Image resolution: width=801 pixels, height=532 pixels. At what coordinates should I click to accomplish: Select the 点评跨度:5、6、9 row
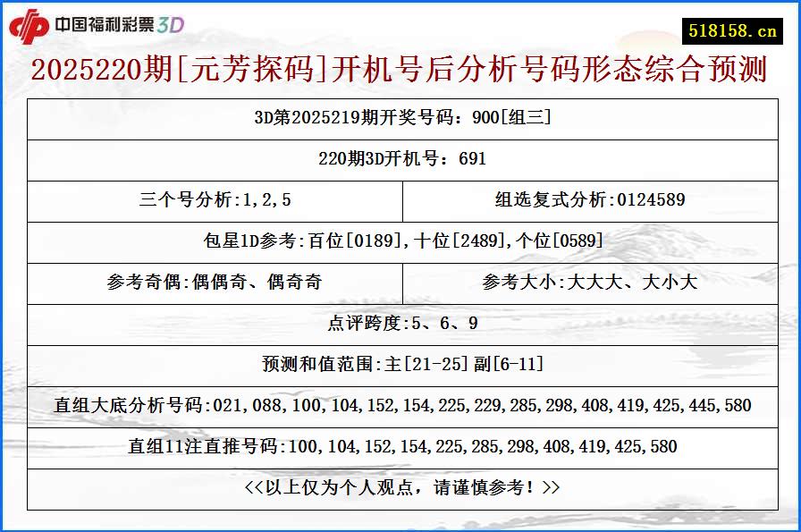pos(400,324)
